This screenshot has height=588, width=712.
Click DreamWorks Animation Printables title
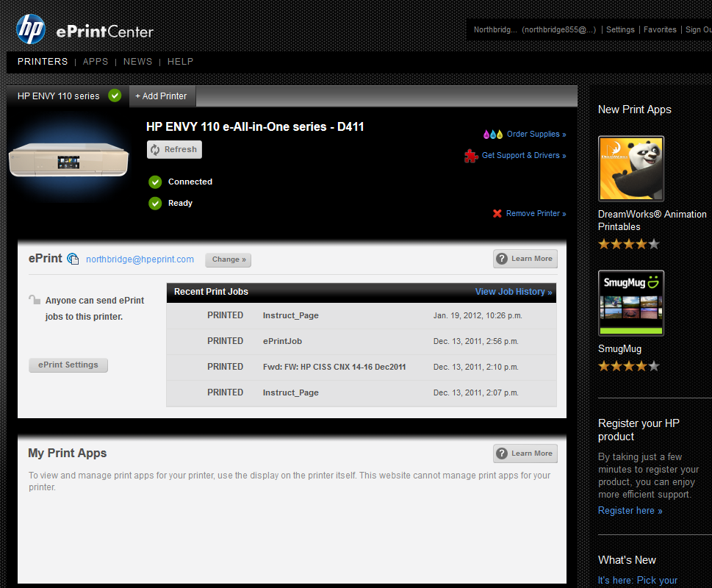(x=652, y=220)
